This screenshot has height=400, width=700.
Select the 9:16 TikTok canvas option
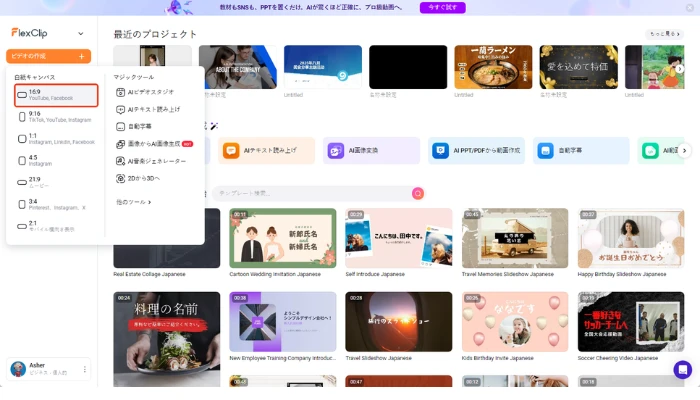pos(56,117)
